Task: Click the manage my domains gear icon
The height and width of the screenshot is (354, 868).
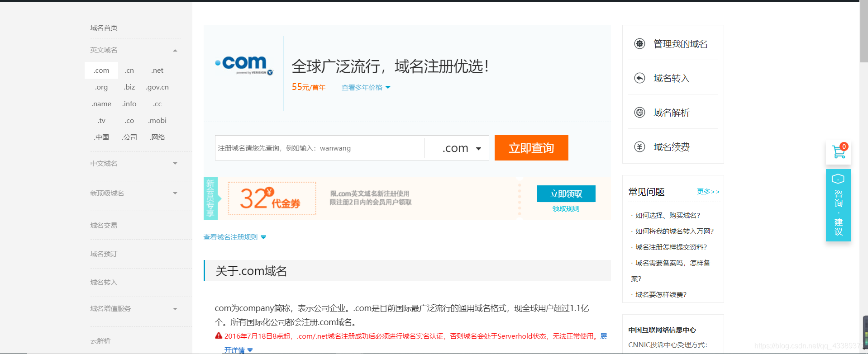Action: coord(639,44)
